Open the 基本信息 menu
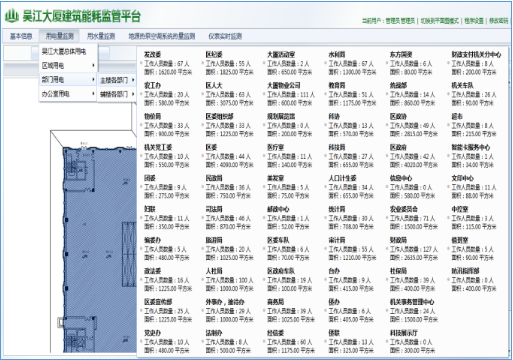 [21, 36]
